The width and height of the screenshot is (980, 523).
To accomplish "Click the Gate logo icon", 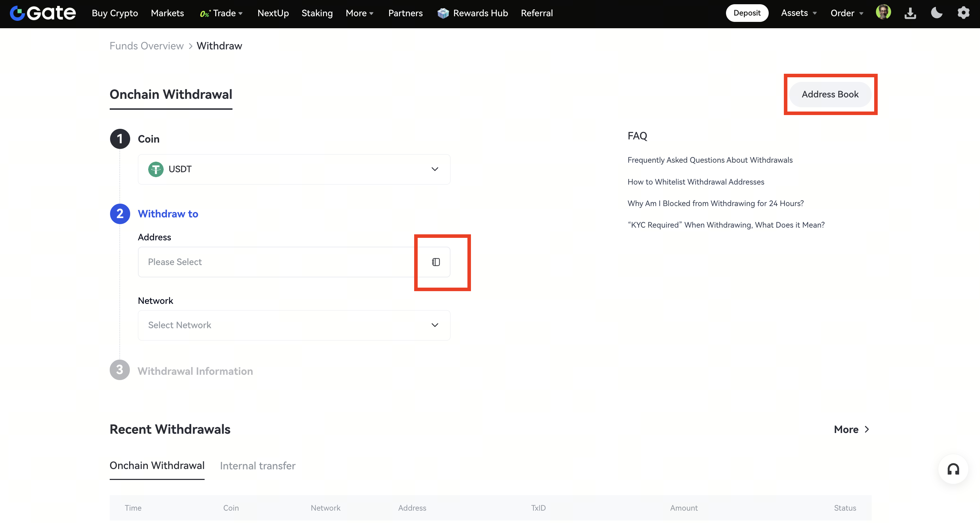I will click(18, 13).
